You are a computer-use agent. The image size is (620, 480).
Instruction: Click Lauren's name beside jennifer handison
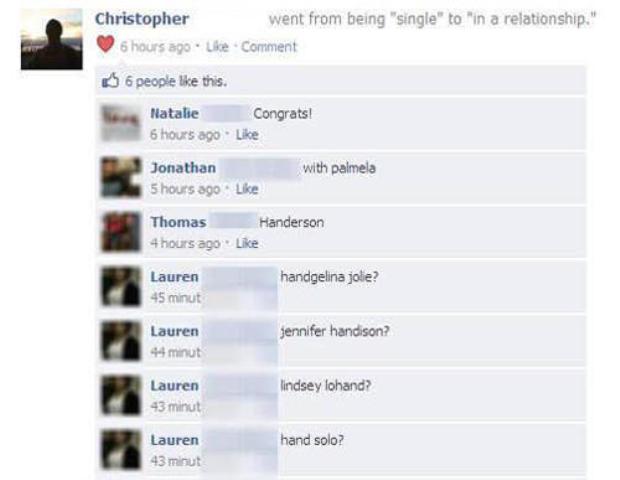pos(174,331)
